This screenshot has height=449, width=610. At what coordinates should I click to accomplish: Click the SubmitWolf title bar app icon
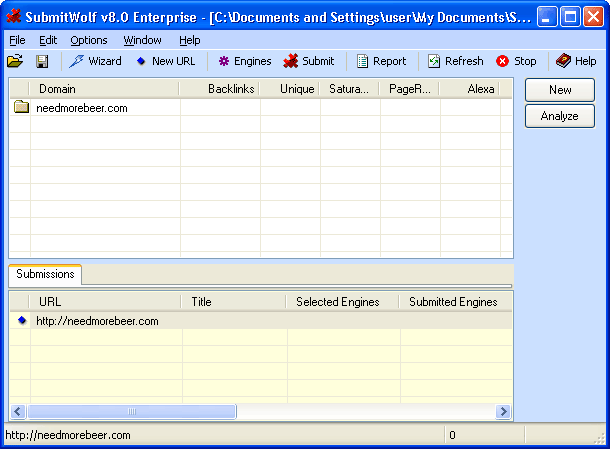tap(14, 17)
